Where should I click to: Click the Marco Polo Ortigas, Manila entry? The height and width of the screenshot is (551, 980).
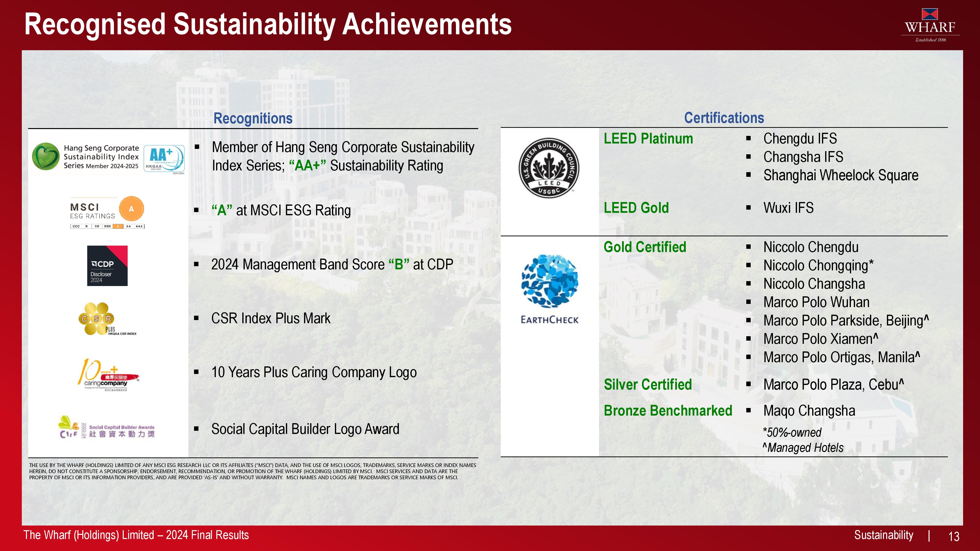coord(842,358)
